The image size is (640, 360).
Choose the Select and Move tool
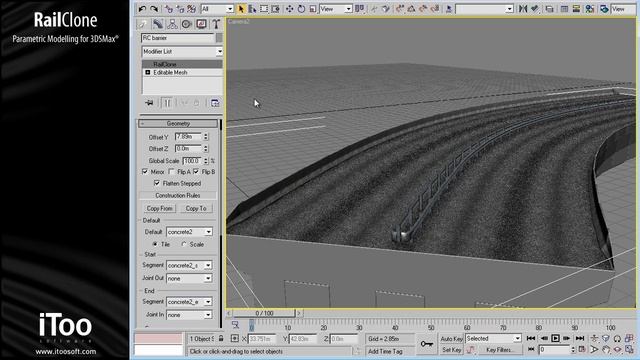tap(289, 9)
